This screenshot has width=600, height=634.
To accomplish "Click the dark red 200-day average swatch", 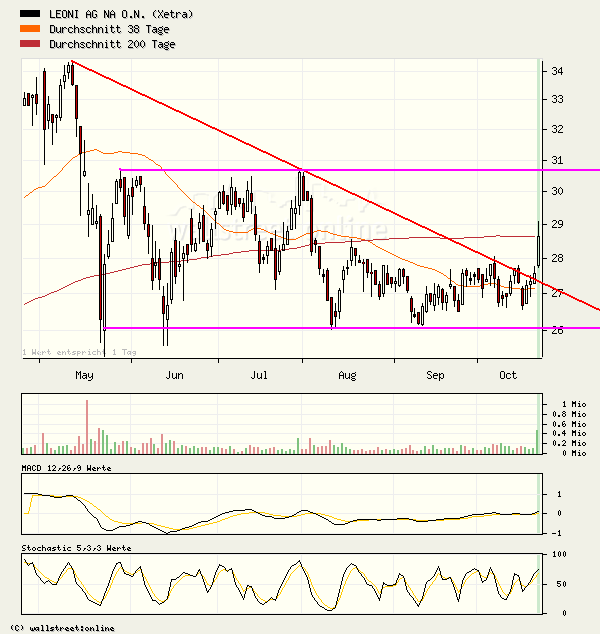I will click(30, 44).
